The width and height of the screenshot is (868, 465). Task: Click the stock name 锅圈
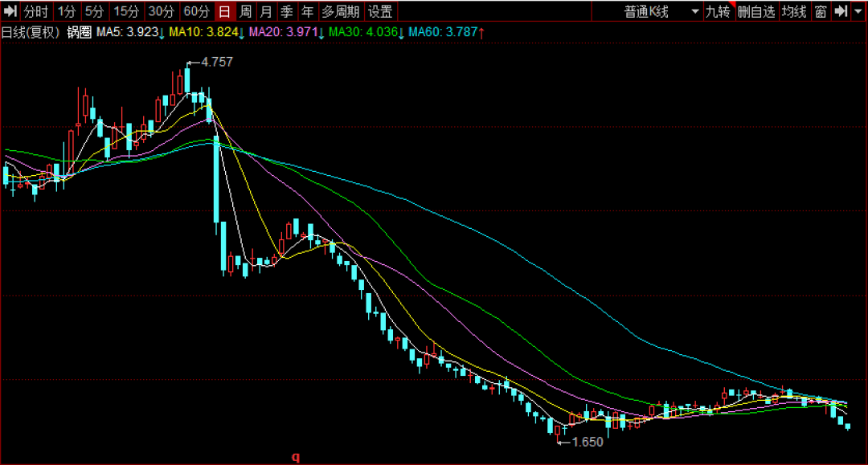point(79,32)
